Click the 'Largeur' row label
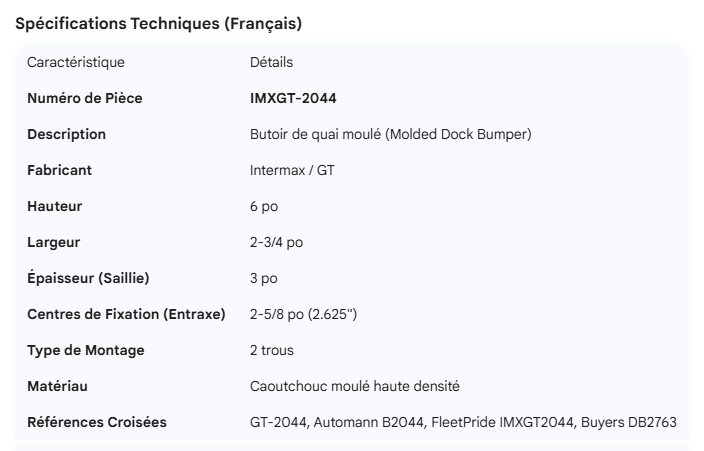 (x=53, y=242)
